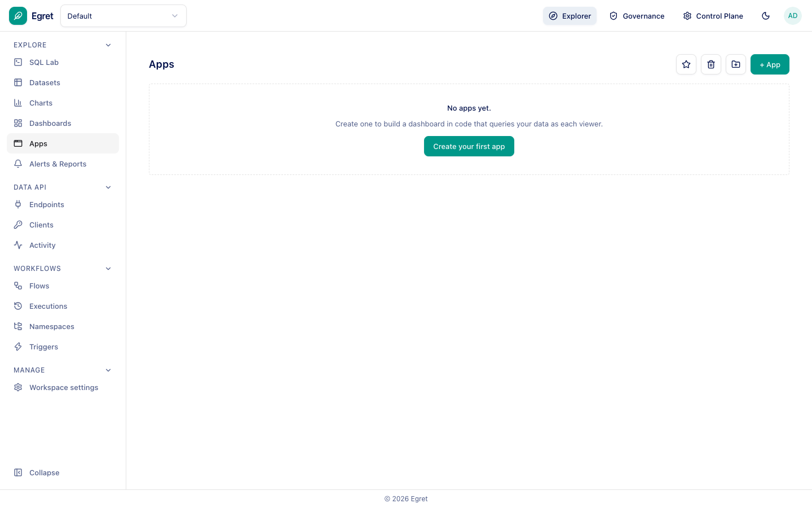Click the Workspace settings gear icon
This screenshot has height=508, width=812.
[18, 387]
